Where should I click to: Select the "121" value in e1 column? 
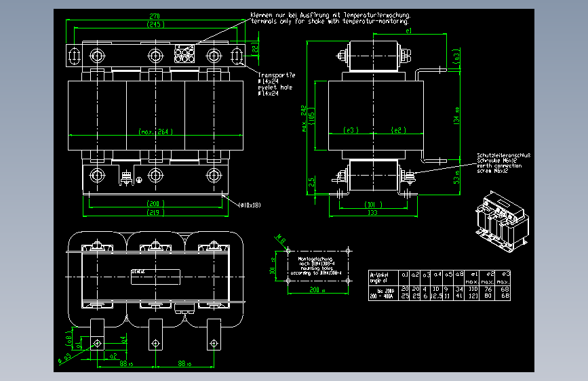(x=473, y=296)
